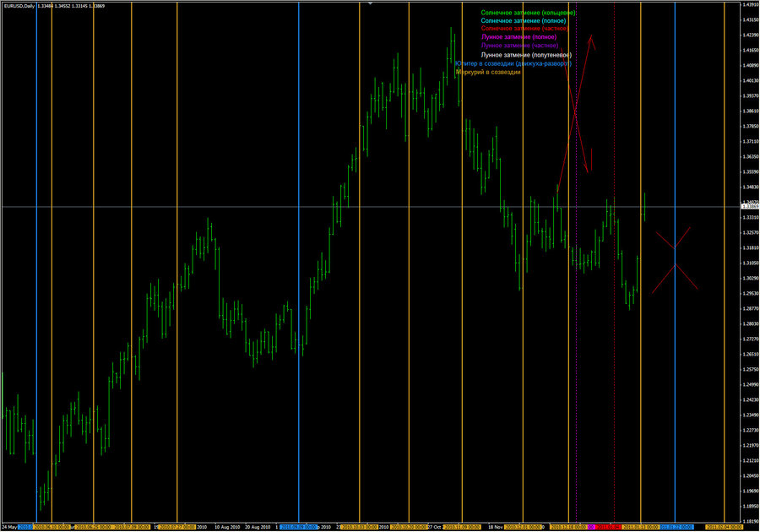760x532 pixels.
Task: Click the '24 May' time axis text
Action: (x=9, y=527)
